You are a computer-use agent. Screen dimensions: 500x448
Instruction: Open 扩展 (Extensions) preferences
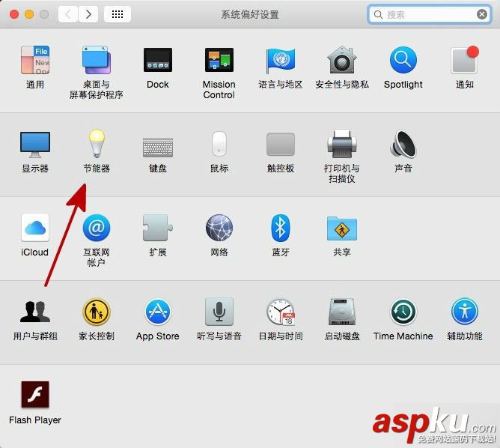[157, 228]
